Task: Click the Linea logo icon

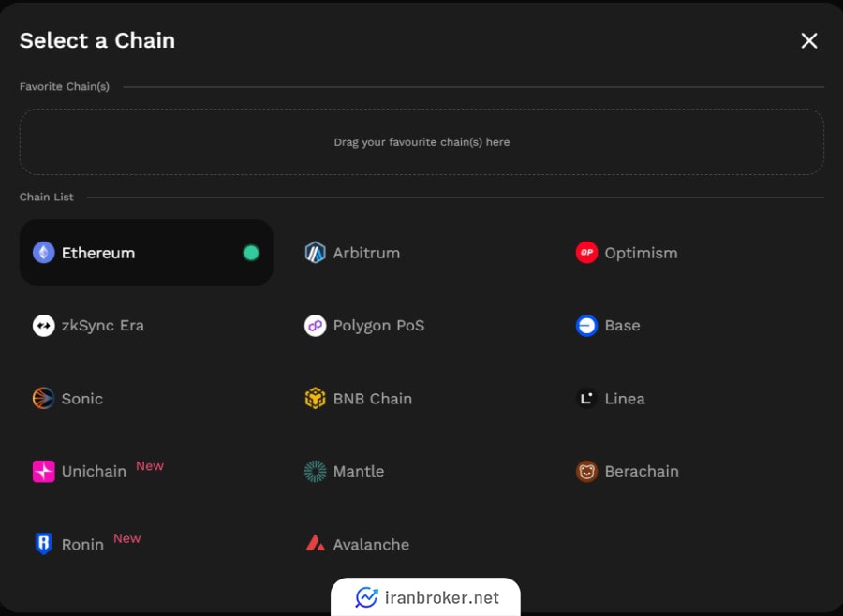Action: [x=586, y=399]
